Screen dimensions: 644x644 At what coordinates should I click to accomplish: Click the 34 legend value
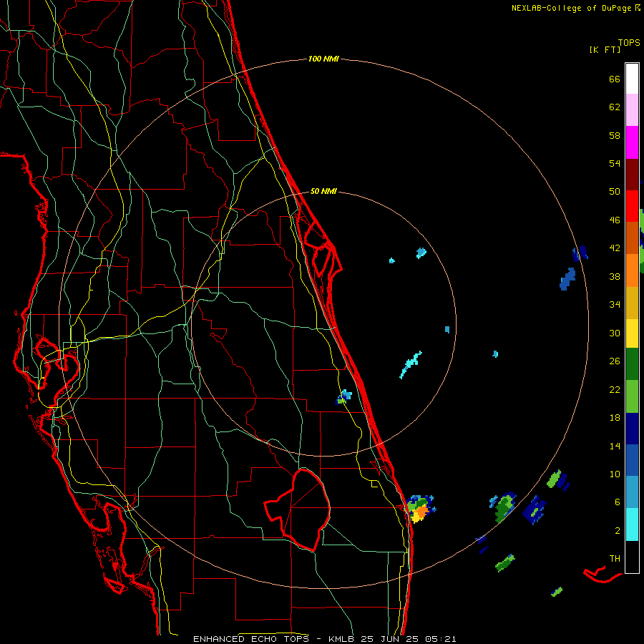click(615, 305)
